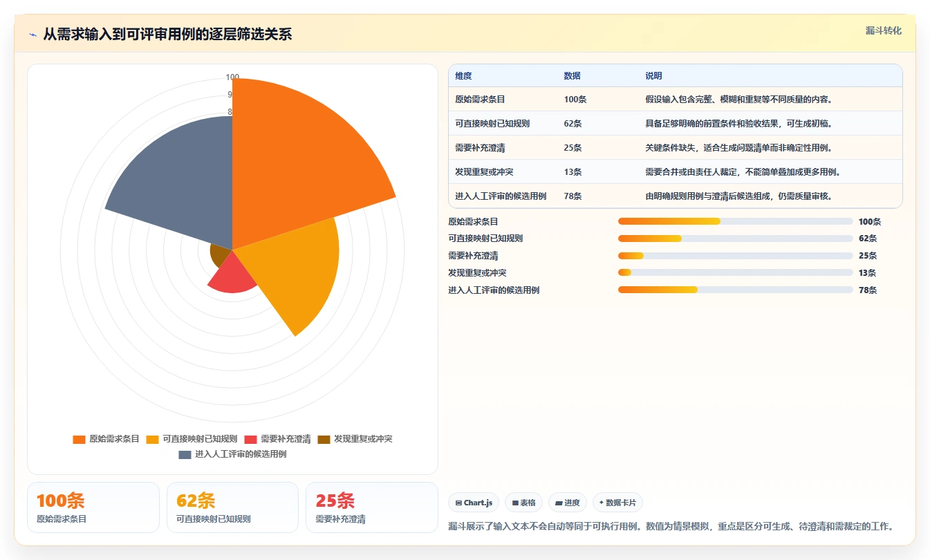
Task: Click the lightning icon beside the page title
Action: tap(32, 35)
